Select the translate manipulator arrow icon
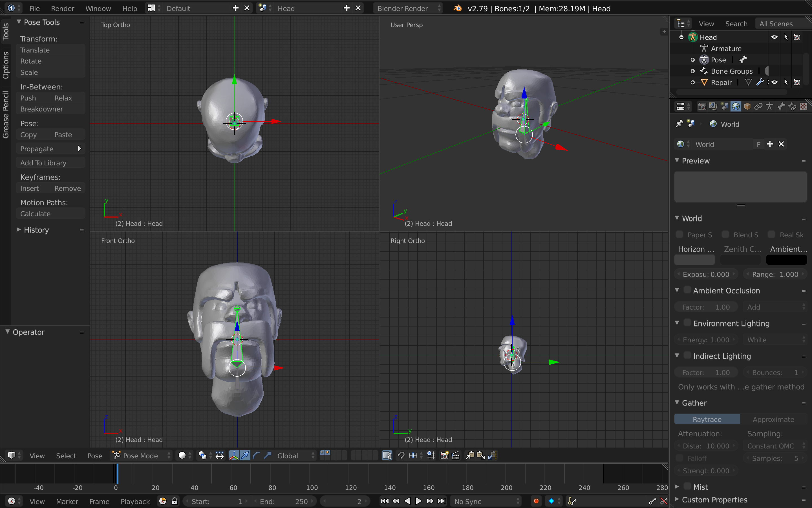This screenshot has width=812, height=508. pos(245,456)
